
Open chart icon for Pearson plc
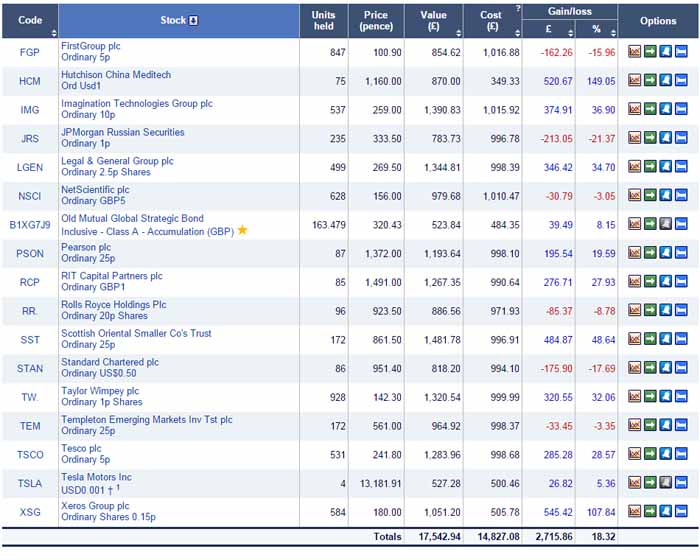click(x=634, y=253)
